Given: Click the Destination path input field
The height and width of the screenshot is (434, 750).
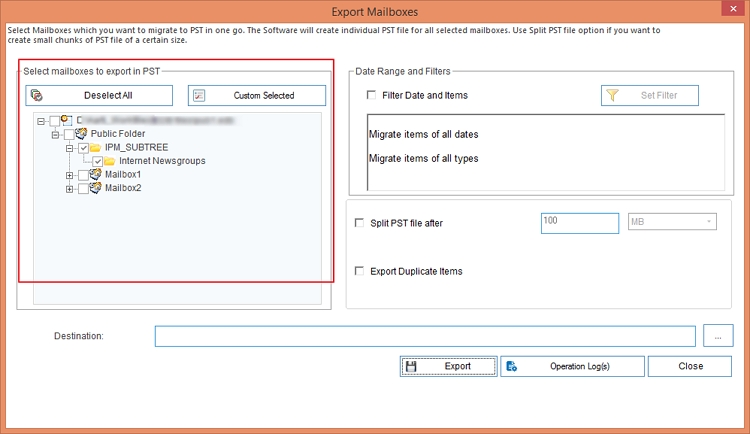Looking at the screenshot, I should coord(424,336).
